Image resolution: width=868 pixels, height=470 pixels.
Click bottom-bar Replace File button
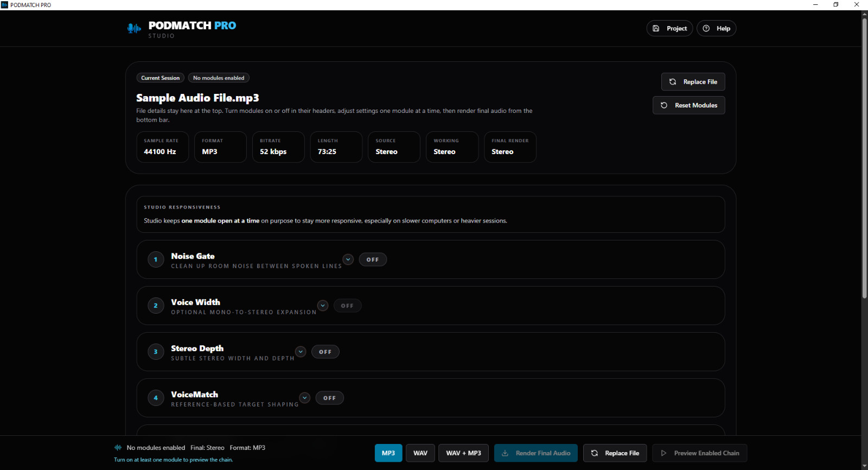pos(615,453)
